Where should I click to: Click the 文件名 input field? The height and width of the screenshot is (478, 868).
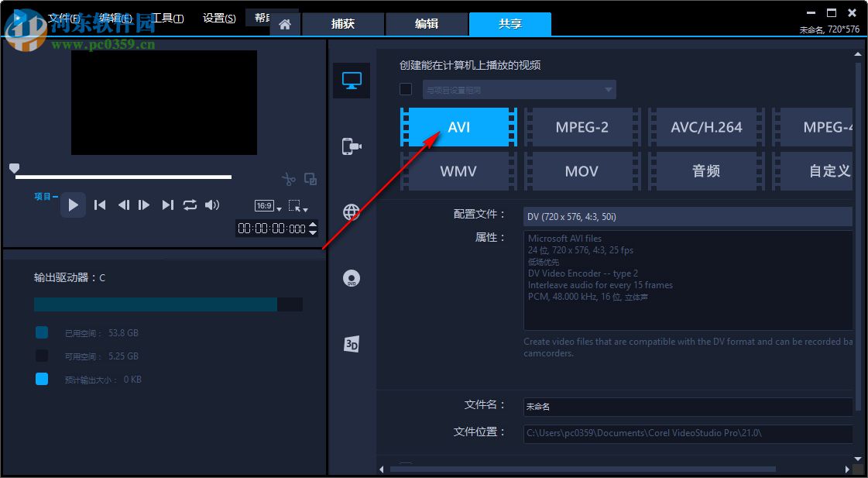point(687,405)
